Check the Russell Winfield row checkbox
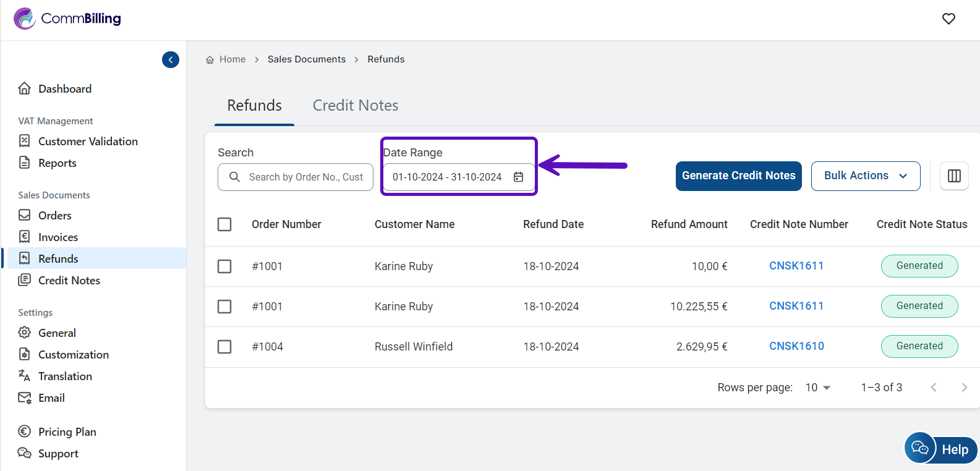Viewport: 980px width, 471px height. click(x=224, y=347)
